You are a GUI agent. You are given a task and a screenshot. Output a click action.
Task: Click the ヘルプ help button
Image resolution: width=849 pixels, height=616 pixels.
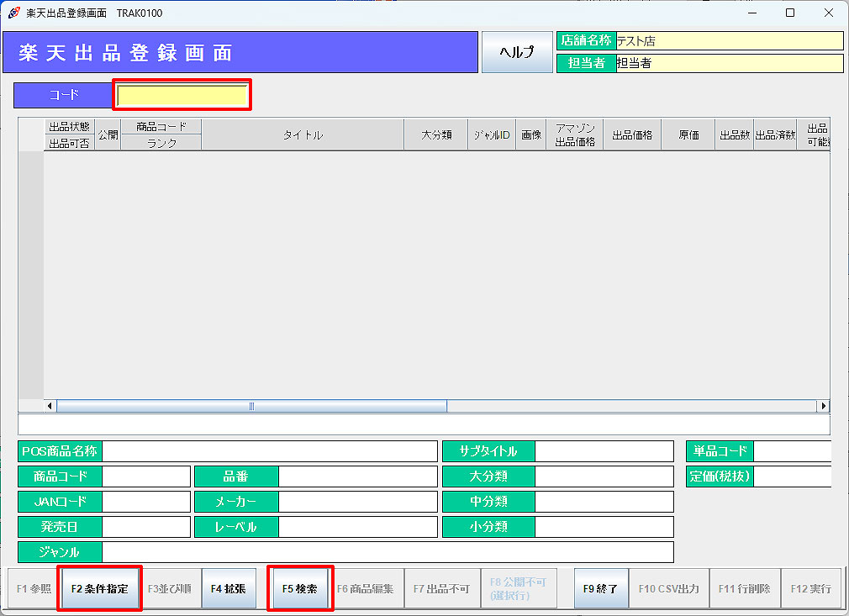pyautogui.click(x=517, y=52)
